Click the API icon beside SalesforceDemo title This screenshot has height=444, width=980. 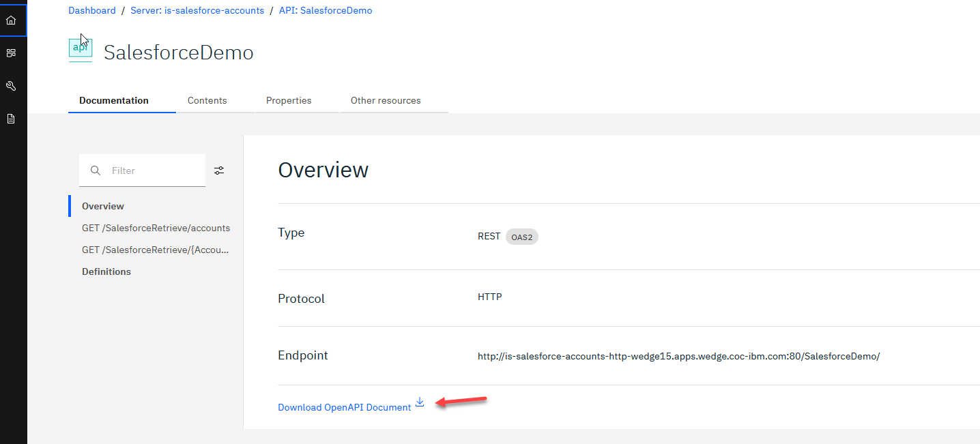[x=81, y=50]
